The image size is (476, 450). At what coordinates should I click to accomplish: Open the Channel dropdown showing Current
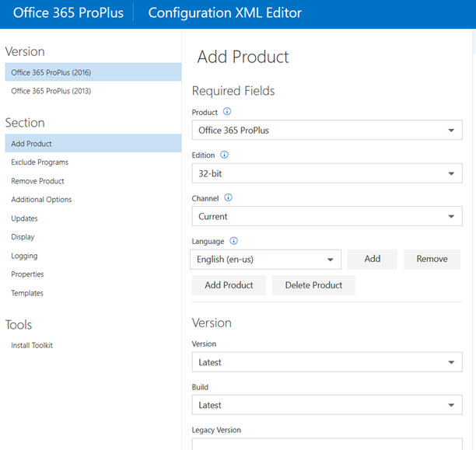tap(327, 216)
